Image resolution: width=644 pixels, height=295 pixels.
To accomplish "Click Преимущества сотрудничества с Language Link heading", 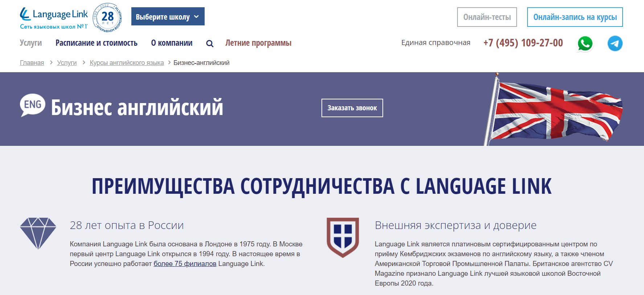I will pyautogui.click(x=321, y=187).
